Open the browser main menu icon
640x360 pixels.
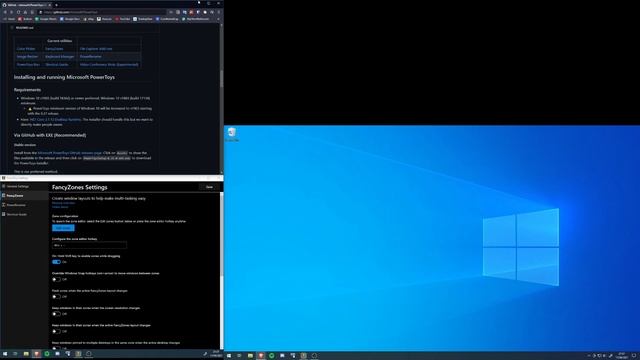pos(218,12)
